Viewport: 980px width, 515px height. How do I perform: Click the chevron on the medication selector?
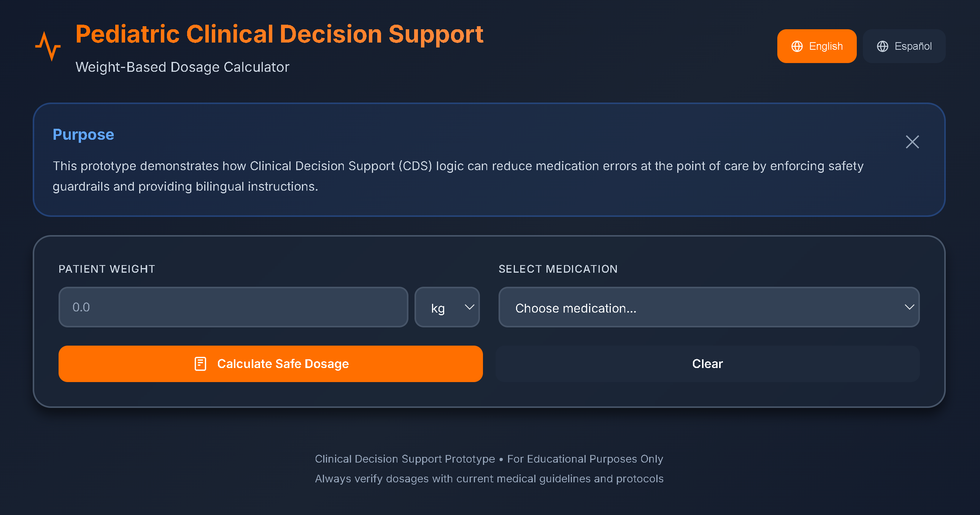(x=909, y=307)
